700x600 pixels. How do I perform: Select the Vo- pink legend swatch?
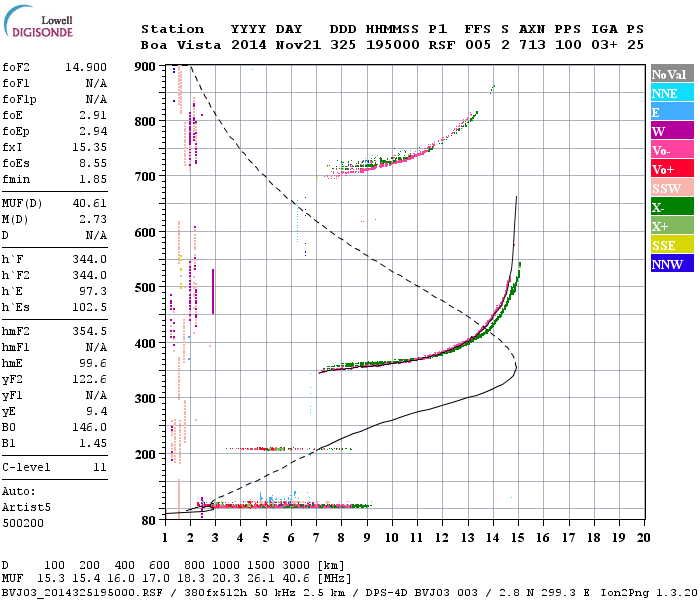point(672,150)
